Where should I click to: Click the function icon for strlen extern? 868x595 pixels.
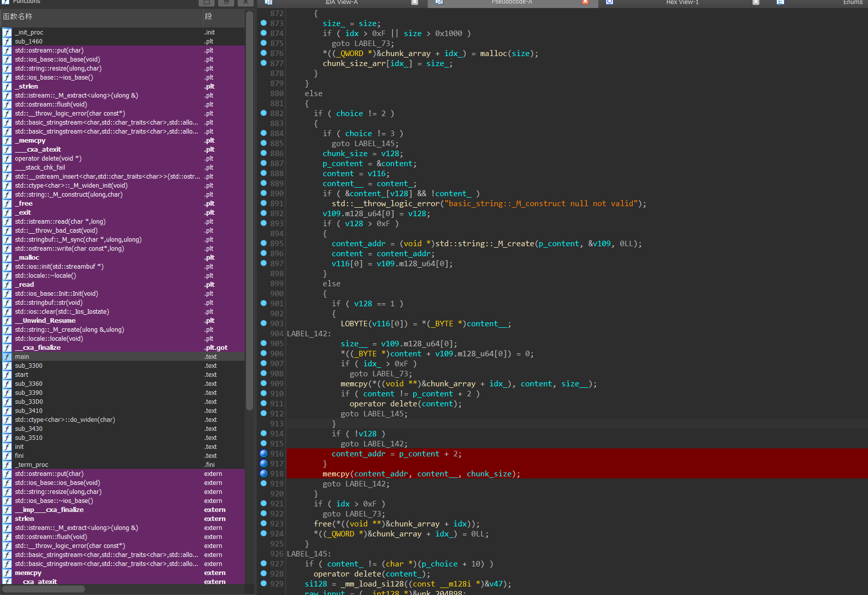(x=8, y=519)
